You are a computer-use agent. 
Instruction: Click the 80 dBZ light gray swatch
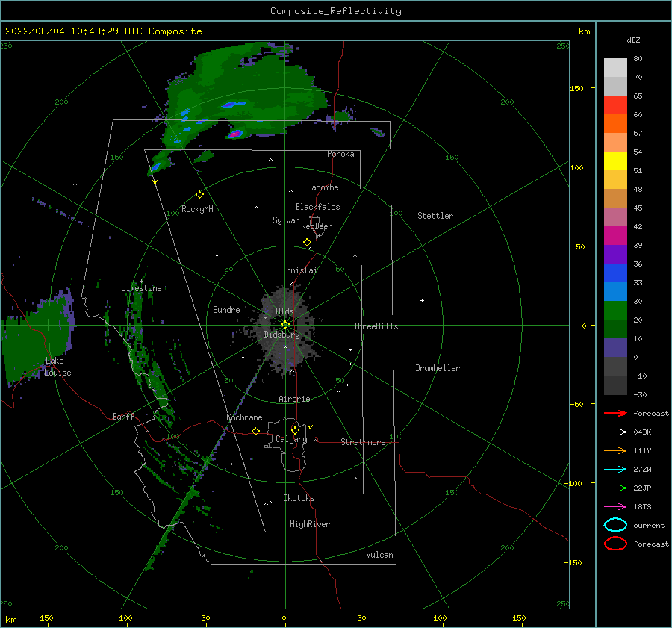[615, 67]
